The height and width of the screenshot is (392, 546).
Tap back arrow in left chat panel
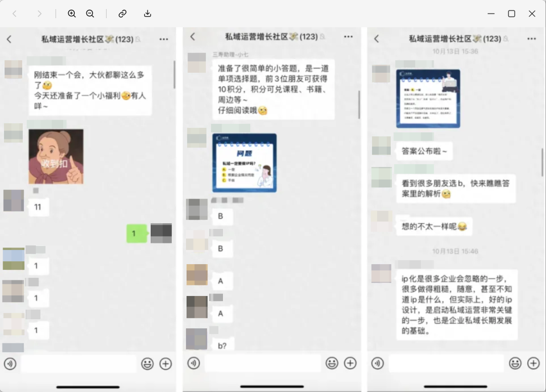[x=9, y=39]
